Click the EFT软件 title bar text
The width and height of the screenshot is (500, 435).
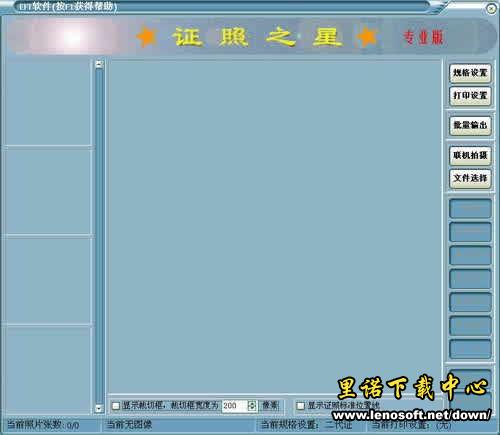[x=68, y=6]
